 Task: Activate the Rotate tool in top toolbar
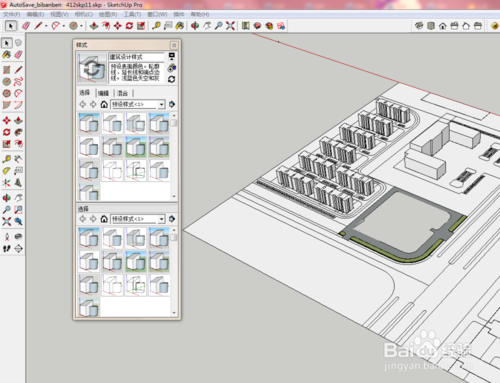tap(129, 26)
